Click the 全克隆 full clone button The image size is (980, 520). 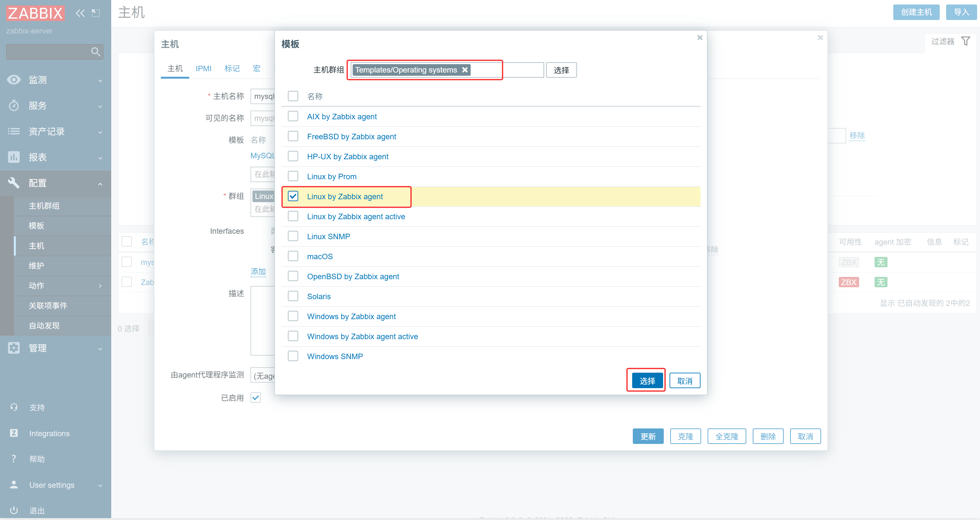pyautogui.click(x=727, y=436)
